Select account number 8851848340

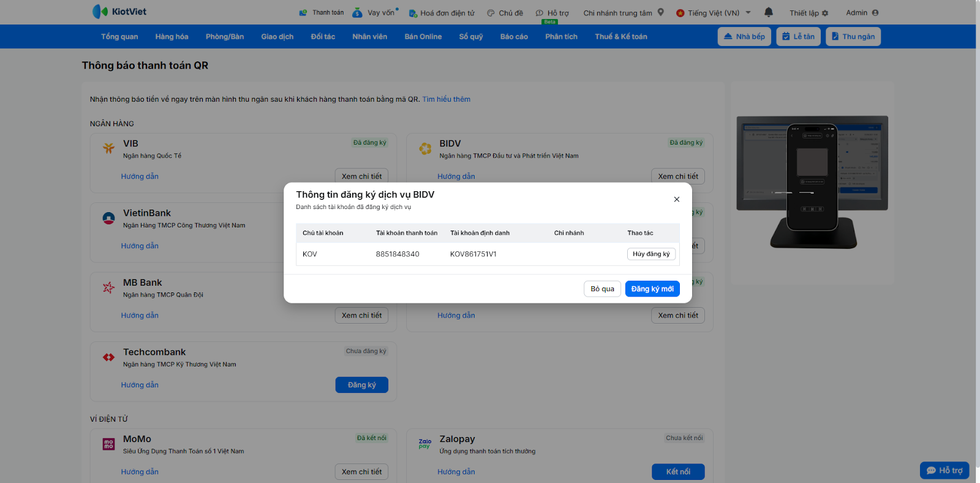398,254
